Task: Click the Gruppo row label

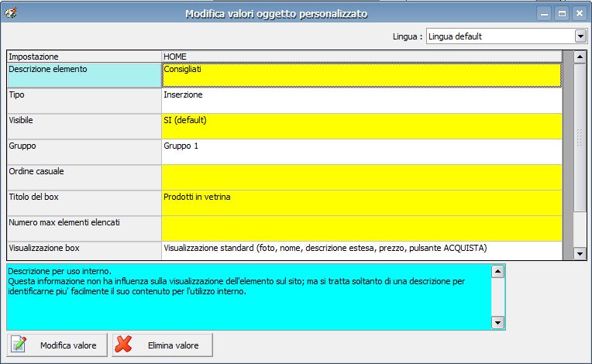Action: coord(84,152)
